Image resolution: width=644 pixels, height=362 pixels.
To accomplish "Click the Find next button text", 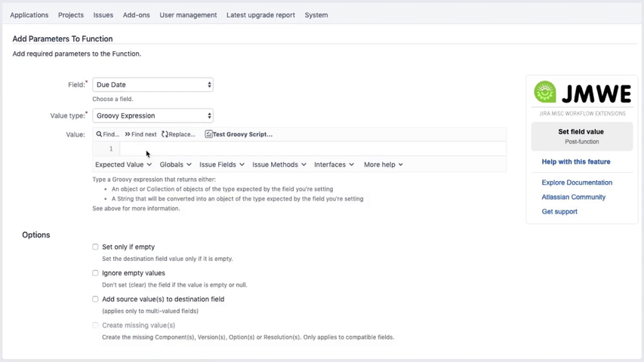I will (x=143, y=134).
